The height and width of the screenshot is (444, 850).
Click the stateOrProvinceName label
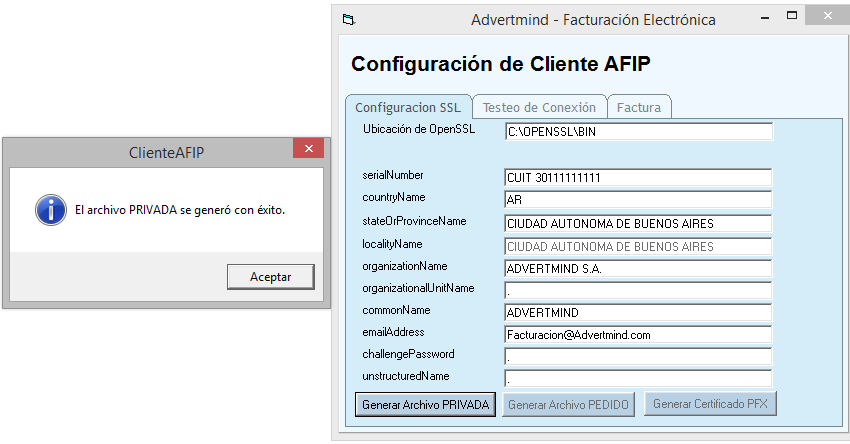(x=415, y=221)
